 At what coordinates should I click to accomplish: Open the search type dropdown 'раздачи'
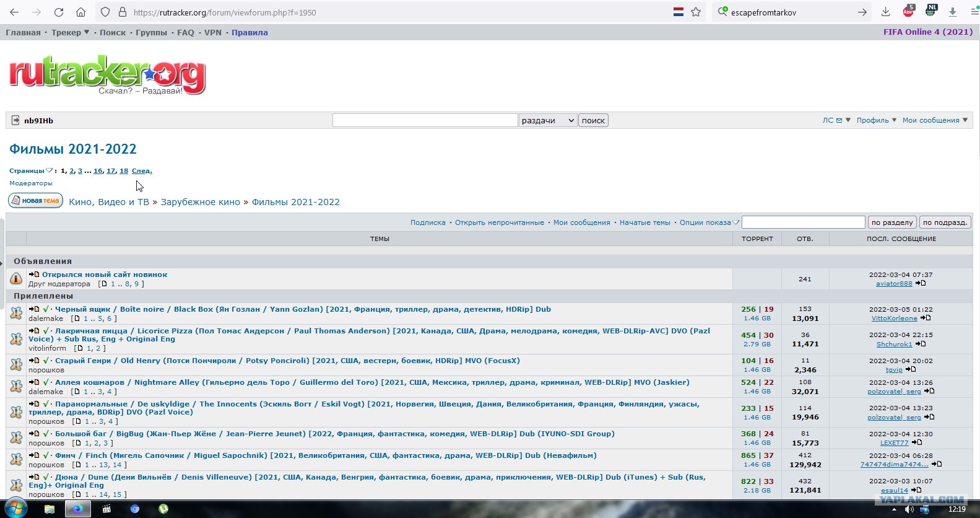point(548,120)
